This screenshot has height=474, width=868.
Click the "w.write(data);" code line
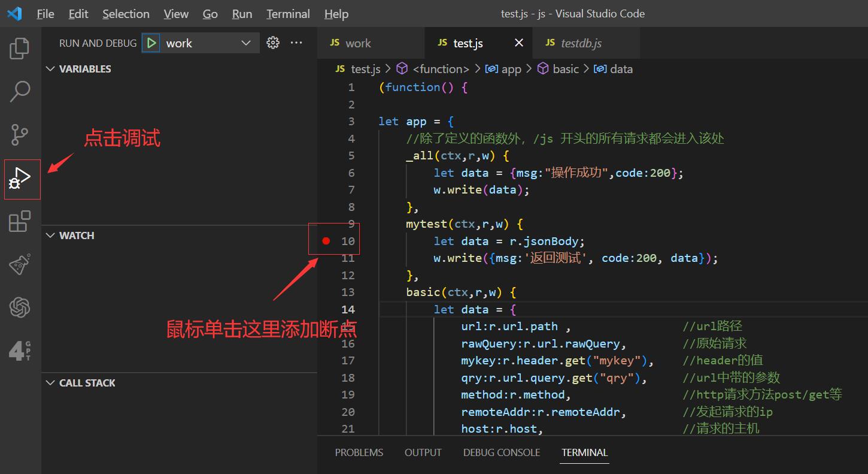(482, 189)
